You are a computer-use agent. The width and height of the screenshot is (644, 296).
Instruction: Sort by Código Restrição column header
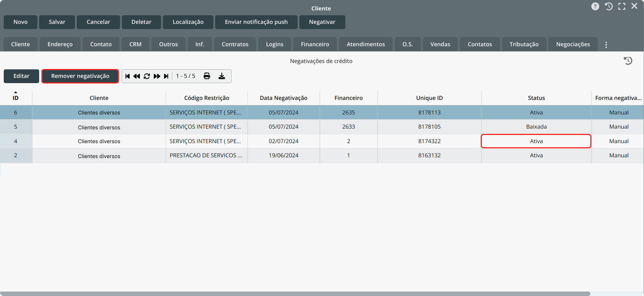point(207,98)
